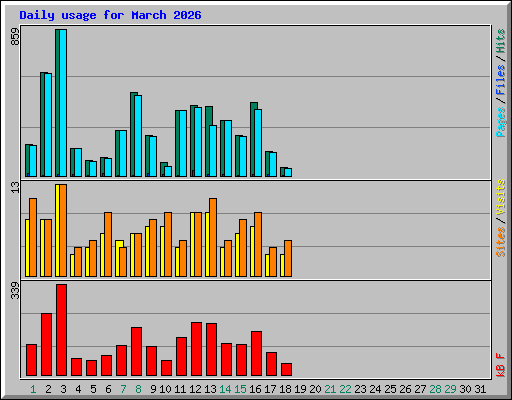The height and width of the screenshot is (400, 512).
Task: Click the Pages / Files / Hits legend
Action: click(x=501, y=83)
